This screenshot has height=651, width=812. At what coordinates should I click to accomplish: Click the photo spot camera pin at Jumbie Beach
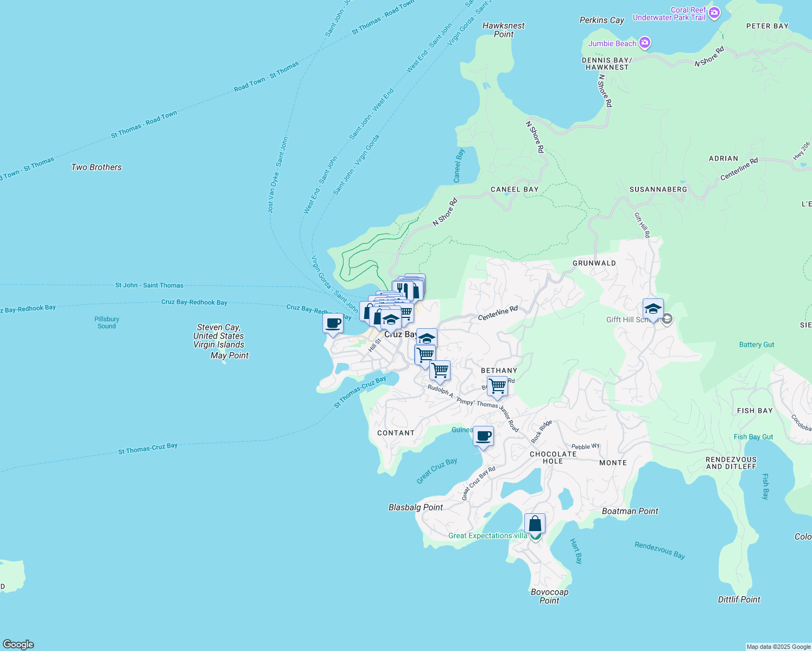tap(645, 42)
